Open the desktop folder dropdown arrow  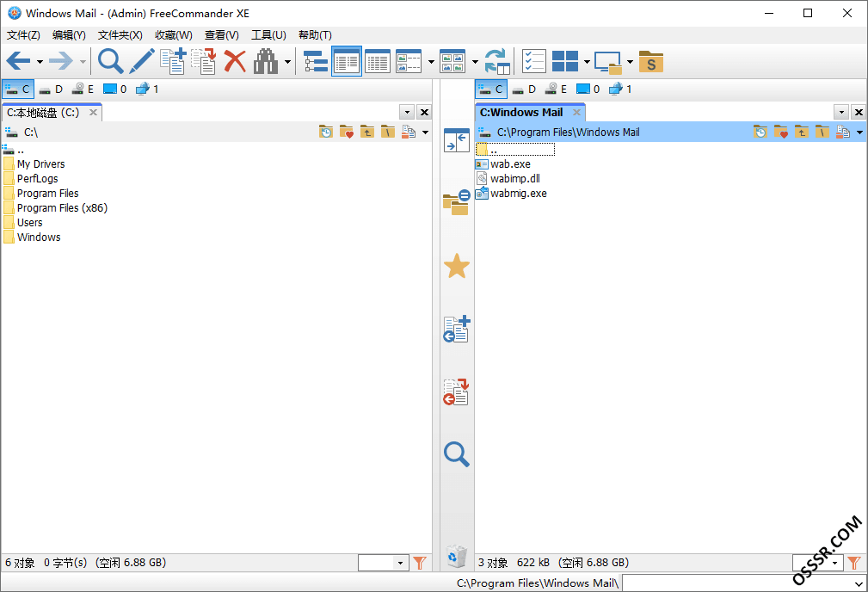pos(630,61)
